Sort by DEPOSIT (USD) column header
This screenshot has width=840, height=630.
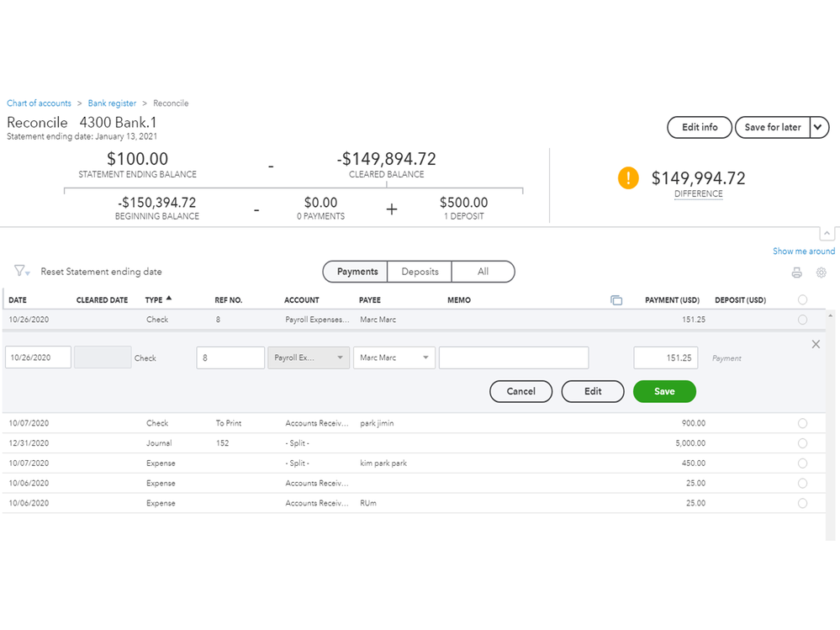point(740,300)
